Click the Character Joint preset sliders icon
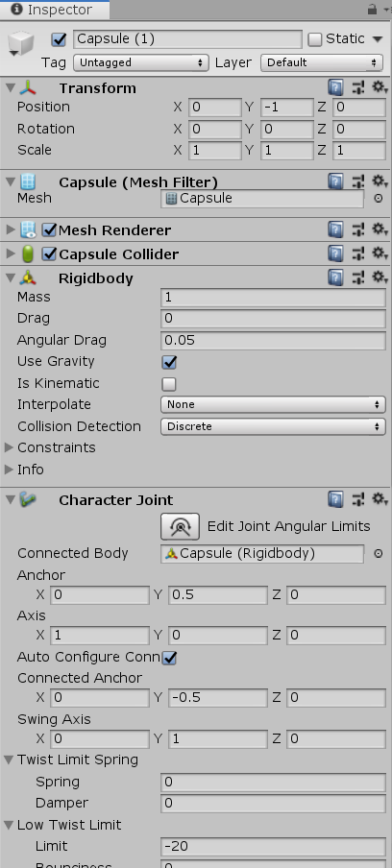This screenshot has width=392, height=868. (x=358, y=499)
